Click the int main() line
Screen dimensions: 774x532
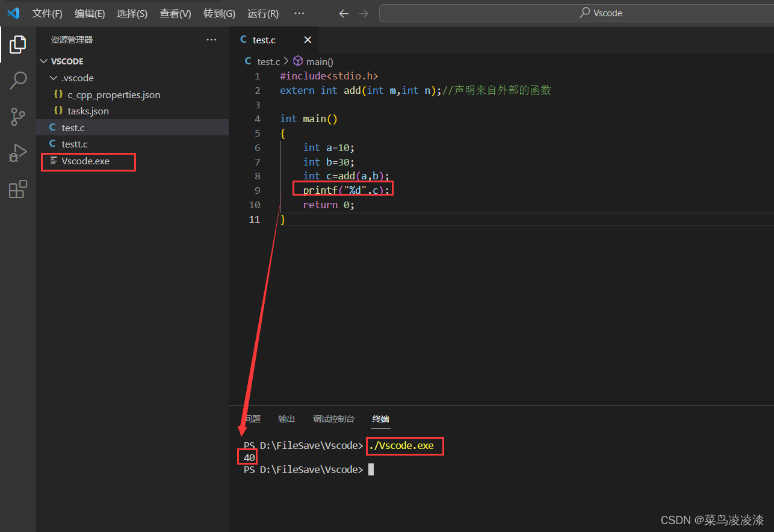pyautogui.click(x=309, y=119)
